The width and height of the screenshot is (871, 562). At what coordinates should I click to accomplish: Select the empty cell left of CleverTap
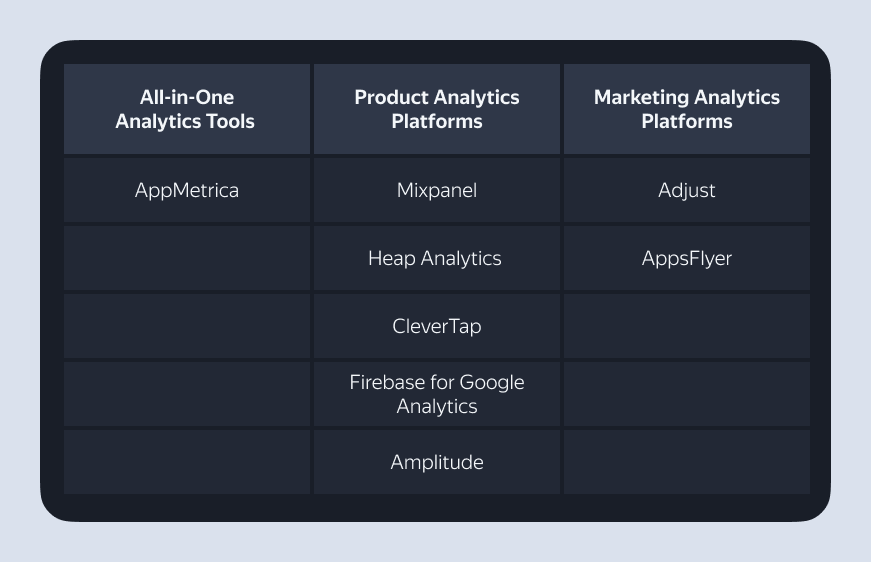pos(187,326)
